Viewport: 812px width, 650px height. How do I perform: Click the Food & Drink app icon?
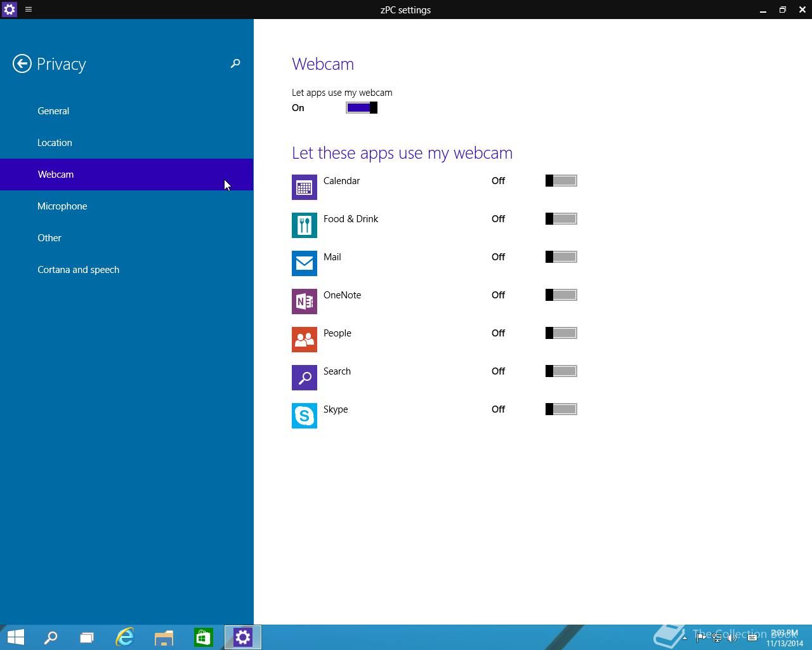pyautogui.click(x=304, y=225)
